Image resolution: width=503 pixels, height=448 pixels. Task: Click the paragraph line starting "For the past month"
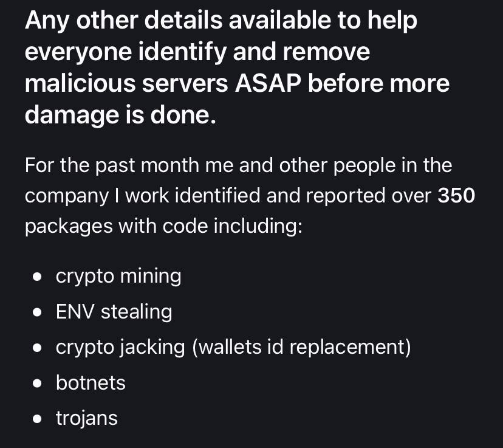pos(238,165)
